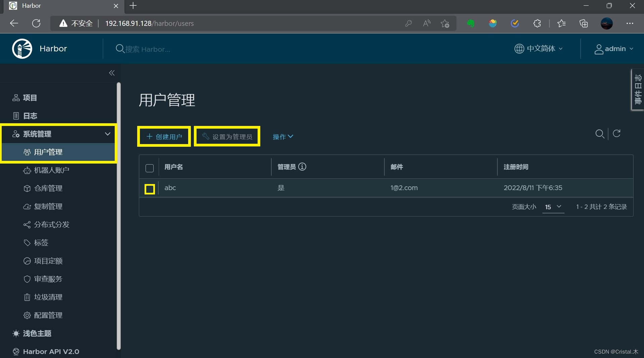Viewport: 644px width, 358px height.
Task: Click the email cell 1@2.com
Action: coord(404,188)
